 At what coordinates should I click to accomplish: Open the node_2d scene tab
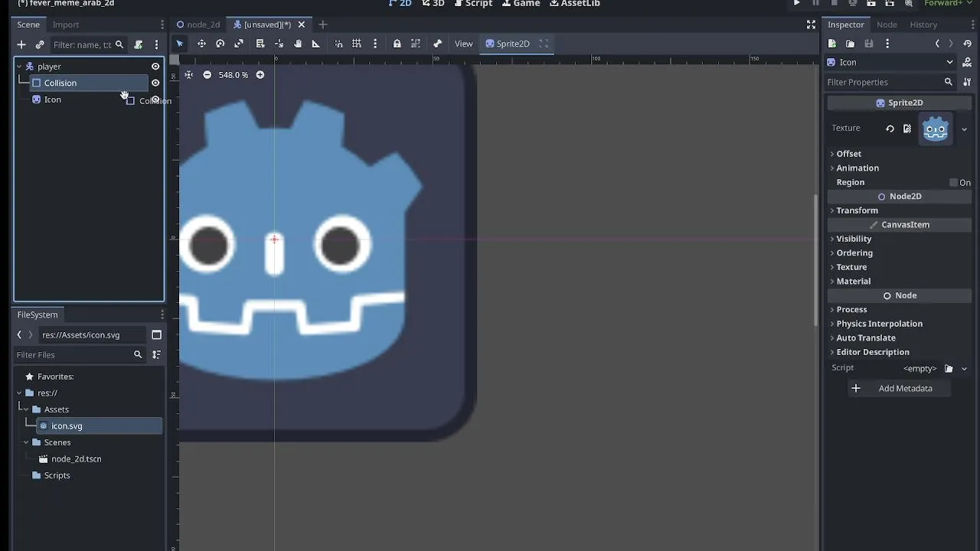point(198,24)
